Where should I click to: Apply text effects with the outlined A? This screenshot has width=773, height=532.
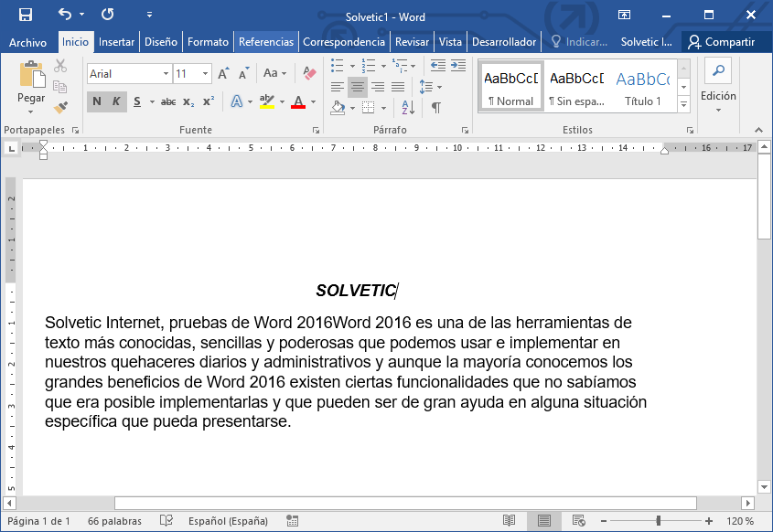click(237, 102)
